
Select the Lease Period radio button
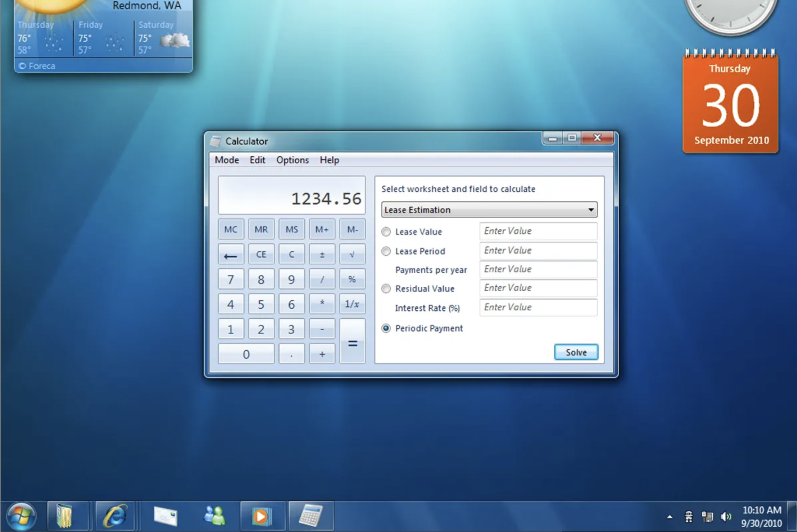pyautogui.click(x=386, y=251)
